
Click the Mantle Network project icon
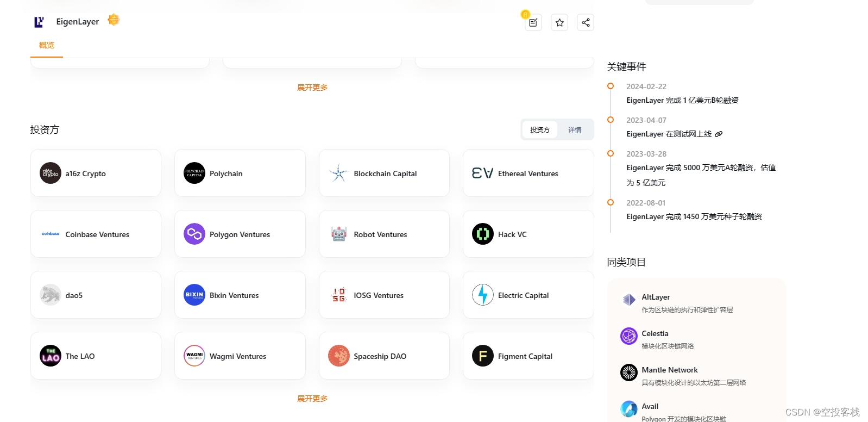pyautogui.click(x=629, y=373)
